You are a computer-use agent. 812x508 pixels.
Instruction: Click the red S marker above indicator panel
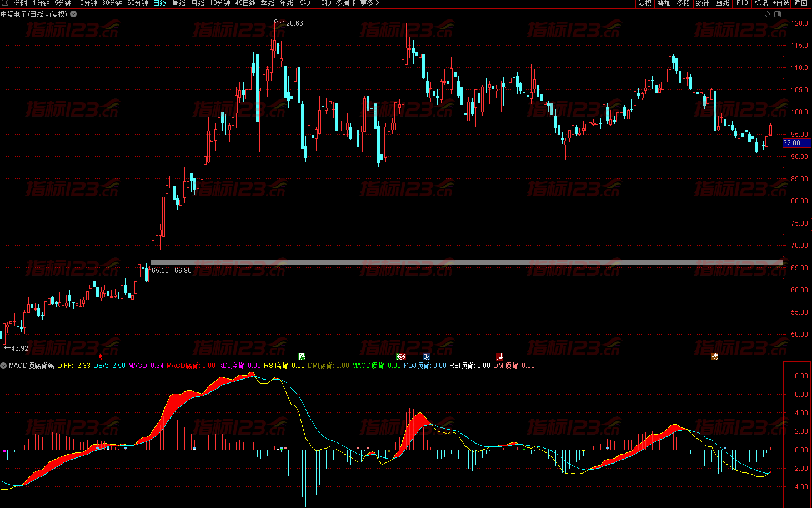coord(101,357)
